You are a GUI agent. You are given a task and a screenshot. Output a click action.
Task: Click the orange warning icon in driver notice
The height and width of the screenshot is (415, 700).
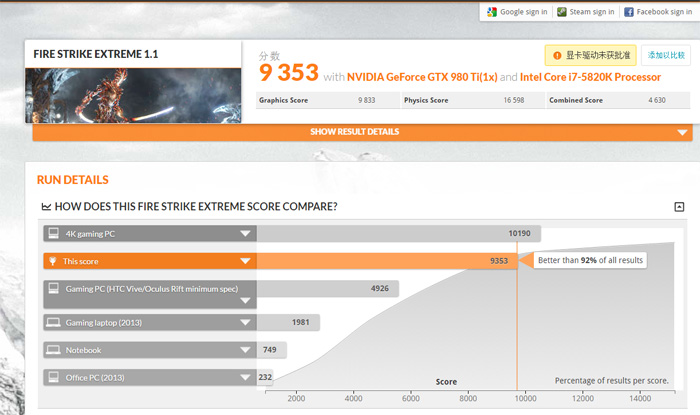coord(557,55)
